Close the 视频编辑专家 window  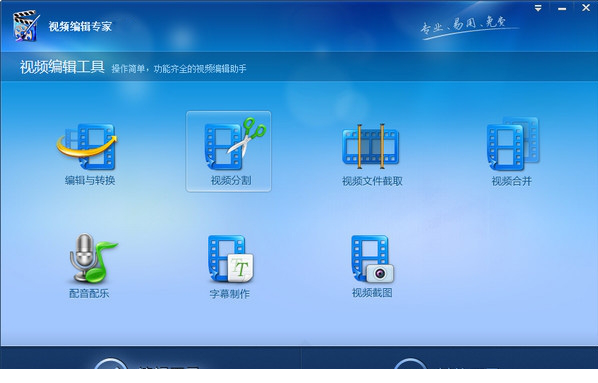[586, 8]
